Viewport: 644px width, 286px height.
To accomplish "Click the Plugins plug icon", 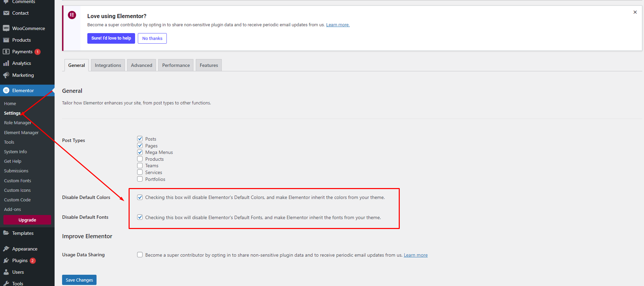I will point(6,260).
